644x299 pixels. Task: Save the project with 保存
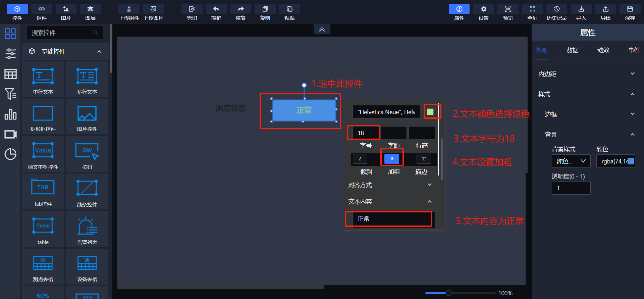click(630, 12)
